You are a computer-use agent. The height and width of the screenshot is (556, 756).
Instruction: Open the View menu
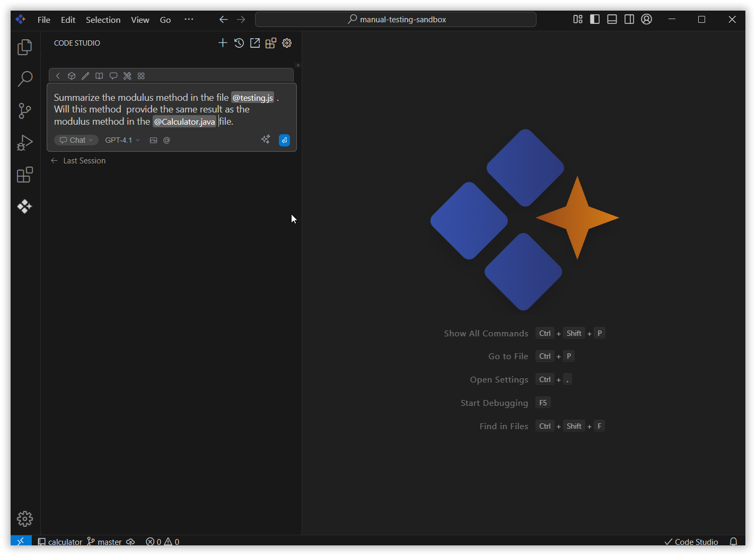tap(140, 20)
